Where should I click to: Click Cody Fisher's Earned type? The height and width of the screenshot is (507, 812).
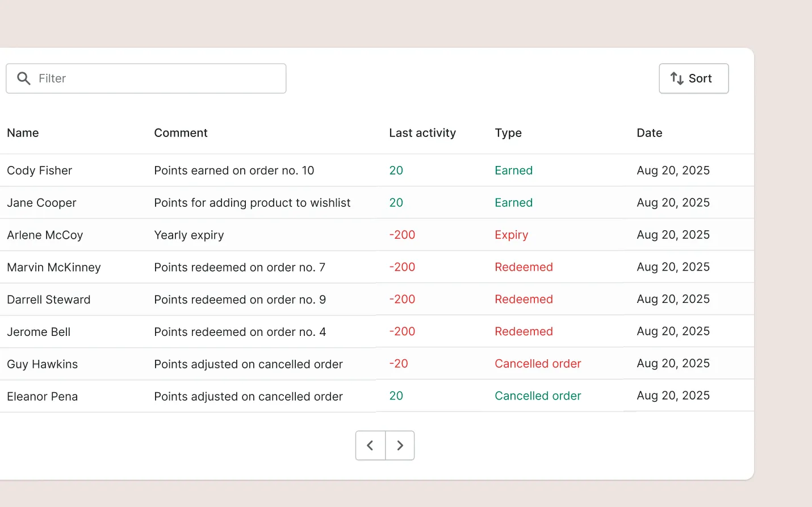click(x=514, y=171)
